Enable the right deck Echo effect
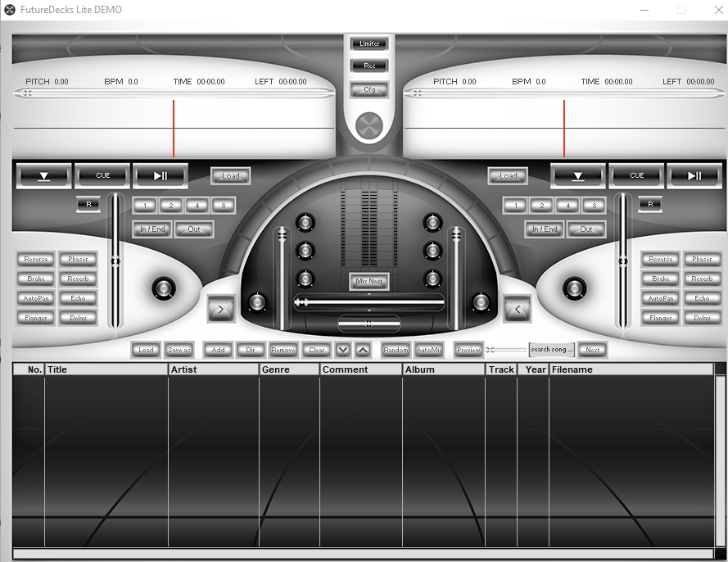The width and height of the screenshot is (728, 562). [x=702, y=298]
